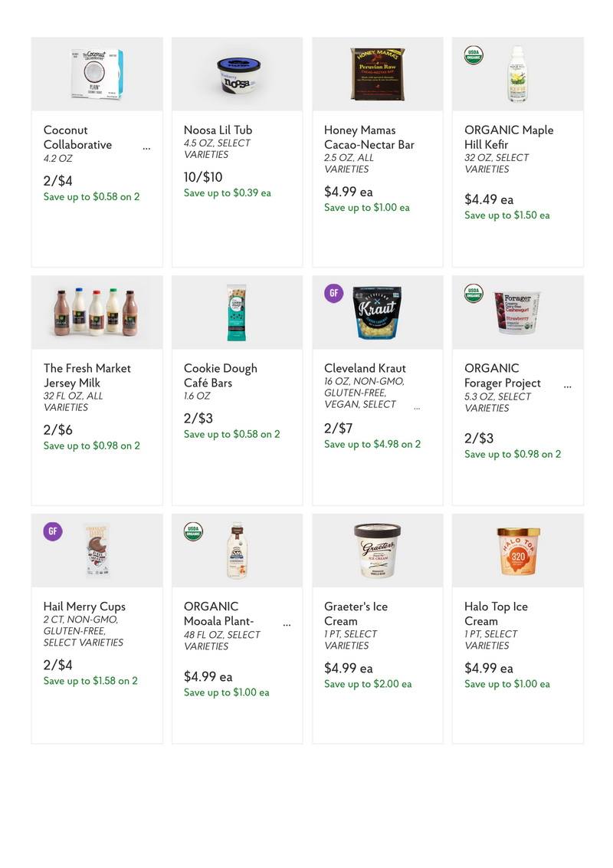Click the USDA Organic badge on Maple Hill Kefir
Screen dimensions: 613x868
point(474,55)
